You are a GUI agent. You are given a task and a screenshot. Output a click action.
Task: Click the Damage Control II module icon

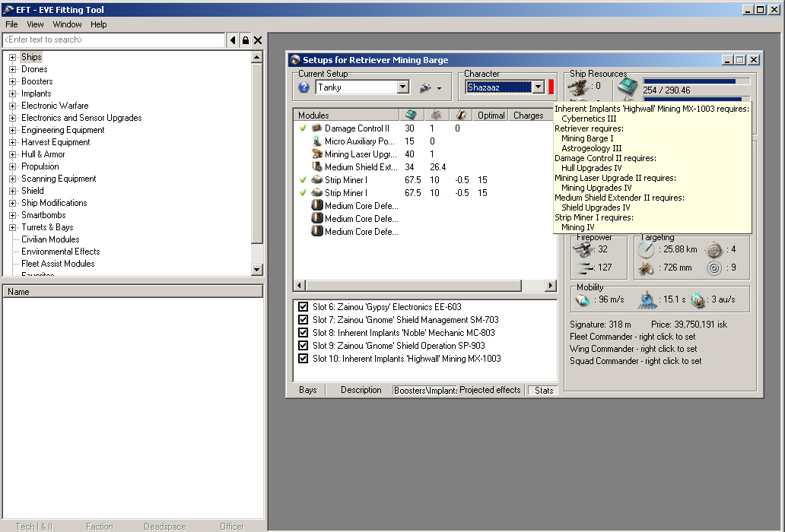pyautogui.click(x=316, y=128)
